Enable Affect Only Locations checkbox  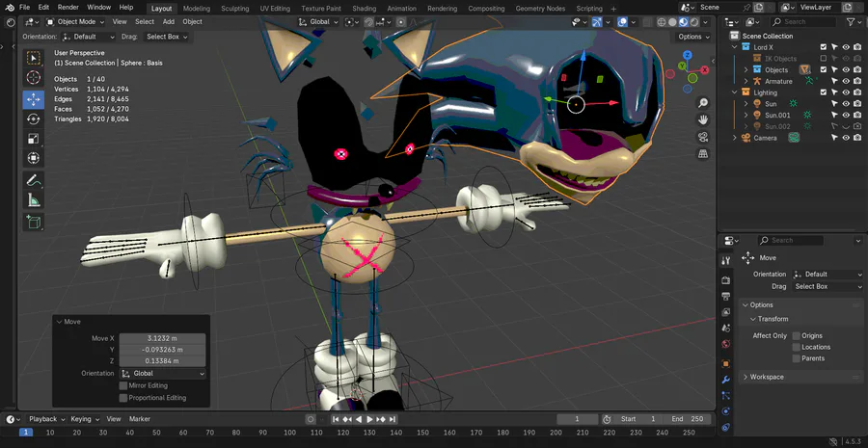(x=796, y=347)
